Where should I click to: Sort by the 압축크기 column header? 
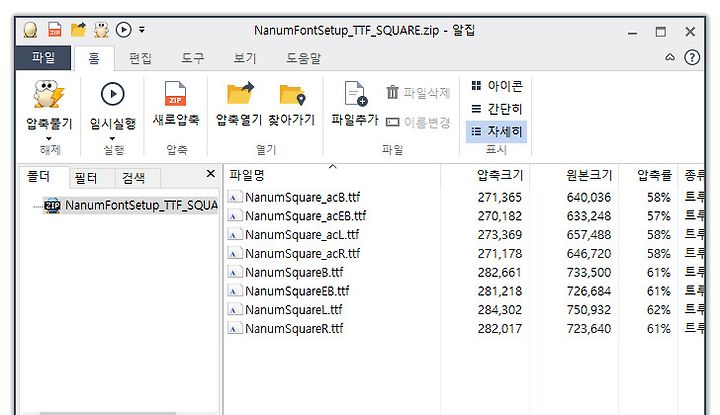coord(485,175)
